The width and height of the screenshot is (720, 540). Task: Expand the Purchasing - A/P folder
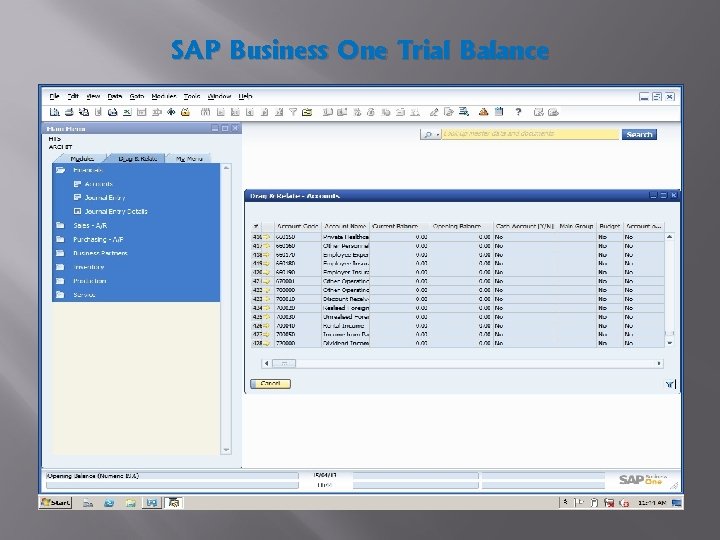coord(61,239)
